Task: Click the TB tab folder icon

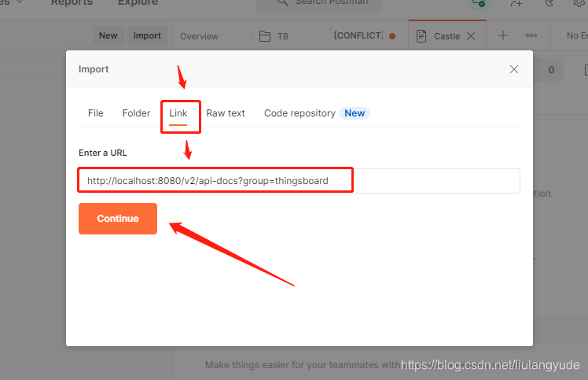Action: pos(265,36)
